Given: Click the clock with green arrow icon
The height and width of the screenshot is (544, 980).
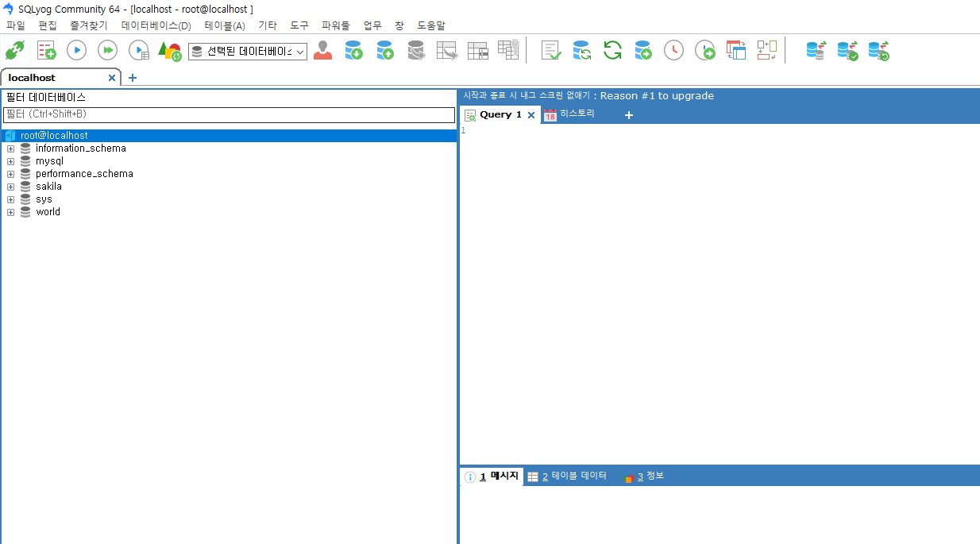Looking at the screenshot, I should point(705,51).
